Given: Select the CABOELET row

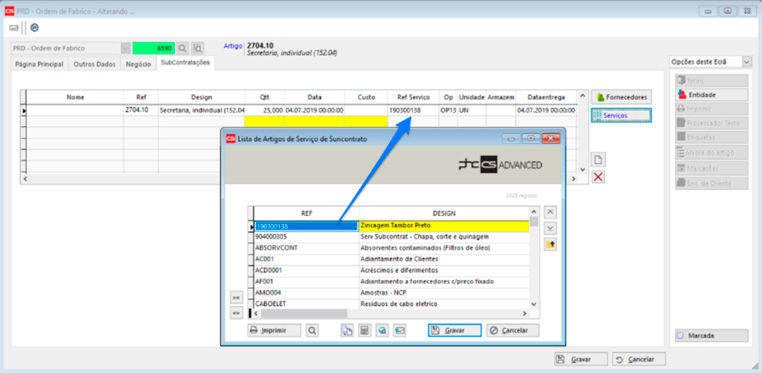Looking at the screenshot, I should coord(392,304).
